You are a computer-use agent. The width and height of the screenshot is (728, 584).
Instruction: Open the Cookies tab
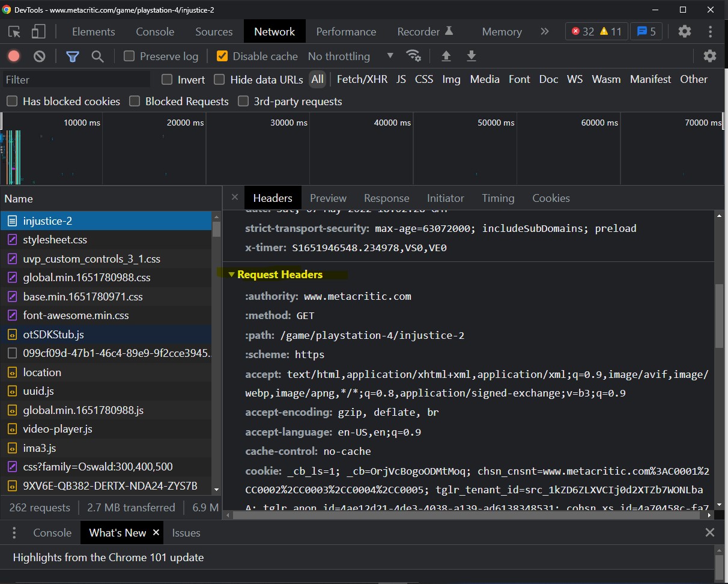click(551, 198)
